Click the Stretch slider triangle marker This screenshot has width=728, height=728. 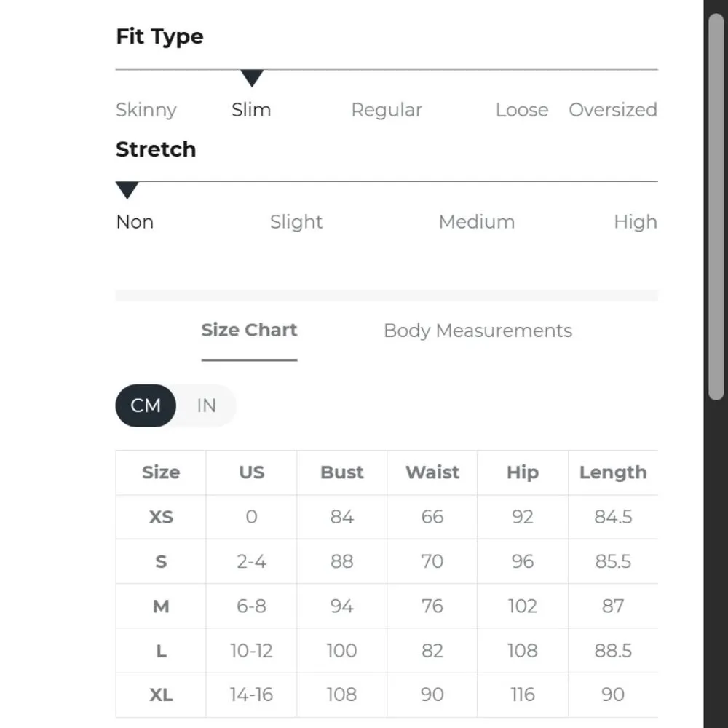(x=127, y=190)
